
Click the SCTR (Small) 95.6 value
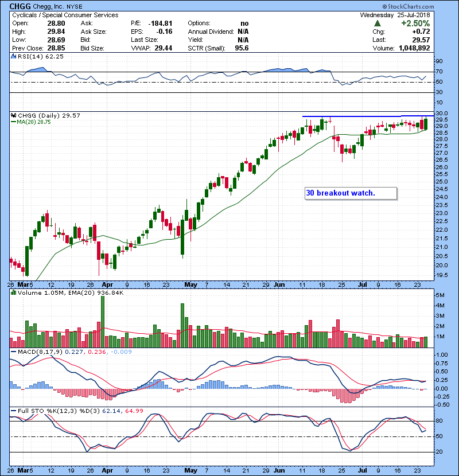click(x=242, y=48)
